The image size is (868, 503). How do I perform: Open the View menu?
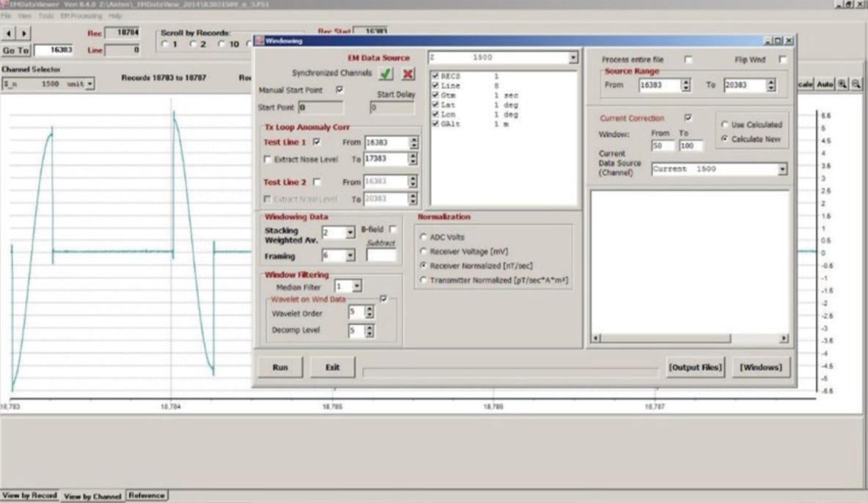24,15
